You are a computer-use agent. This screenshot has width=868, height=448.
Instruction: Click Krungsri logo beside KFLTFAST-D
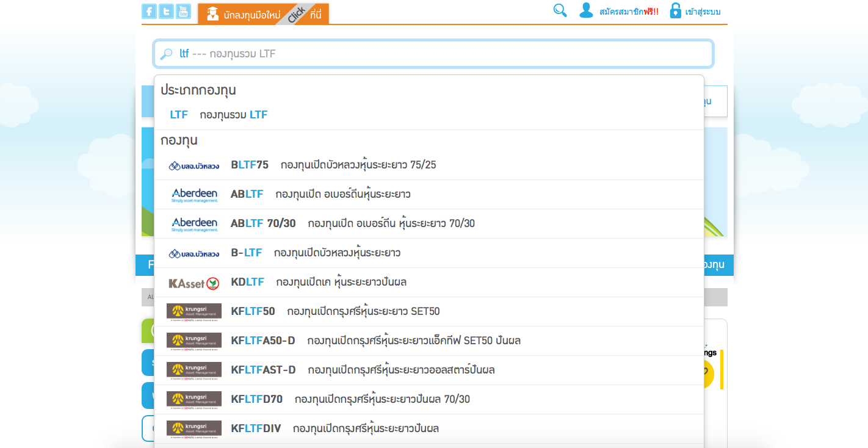[194, 370]
